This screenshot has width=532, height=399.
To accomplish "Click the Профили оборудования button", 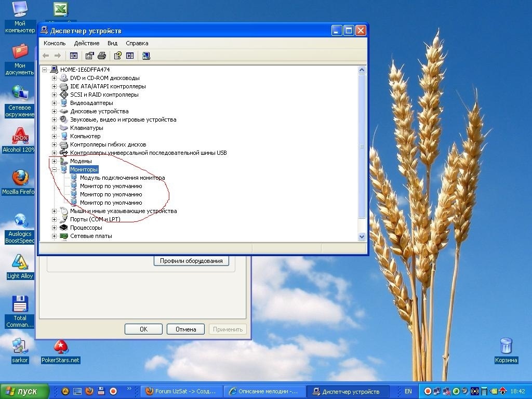I will 191,261.
